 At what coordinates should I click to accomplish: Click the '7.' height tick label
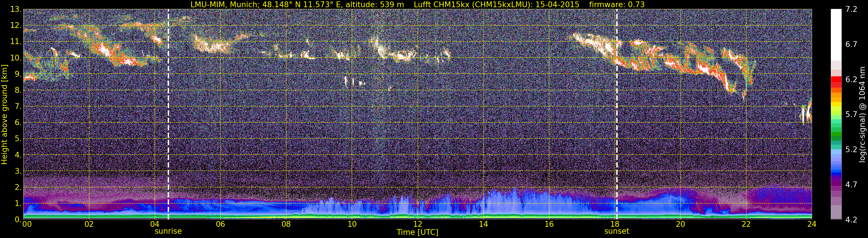coord(18,107)
